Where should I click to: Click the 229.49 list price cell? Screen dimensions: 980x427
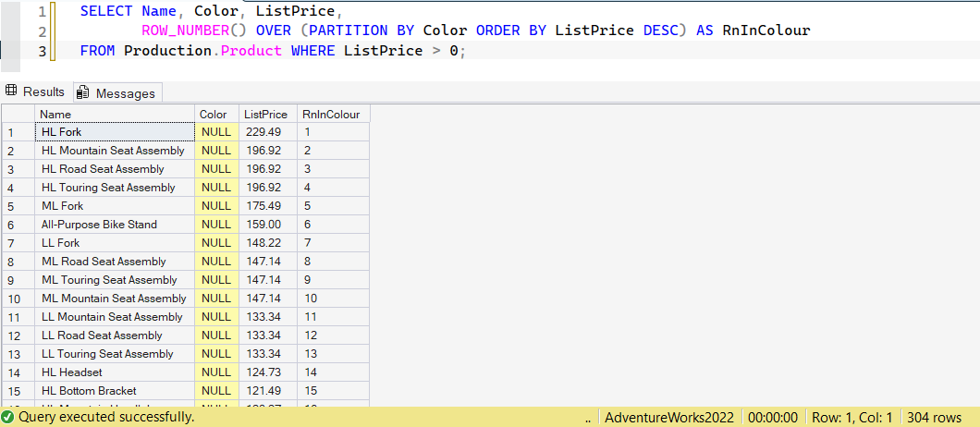click(268, 132)
